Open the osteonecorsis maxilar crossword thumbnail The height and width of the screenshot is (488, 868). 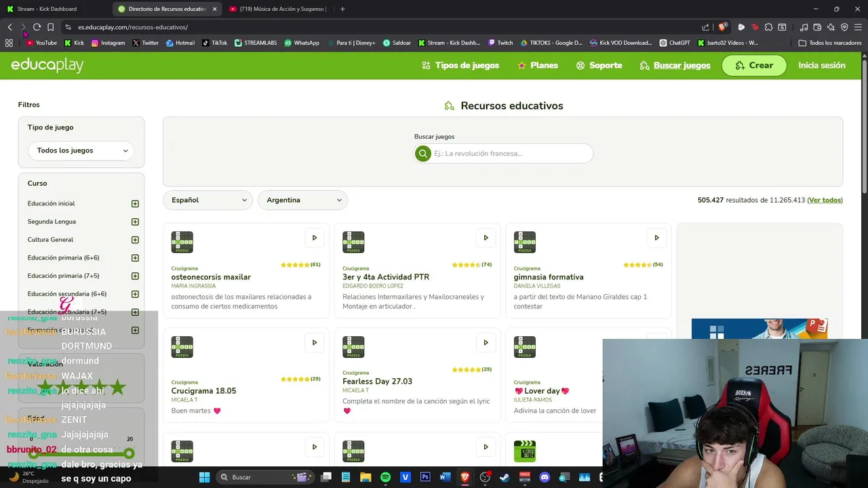182,242
